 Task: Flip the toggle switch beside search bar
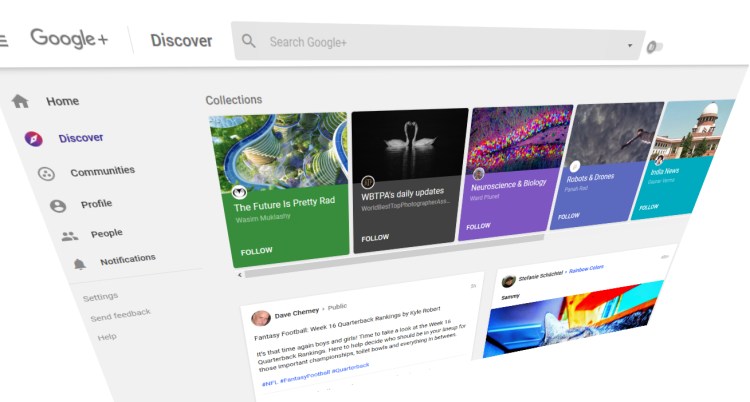654,47
